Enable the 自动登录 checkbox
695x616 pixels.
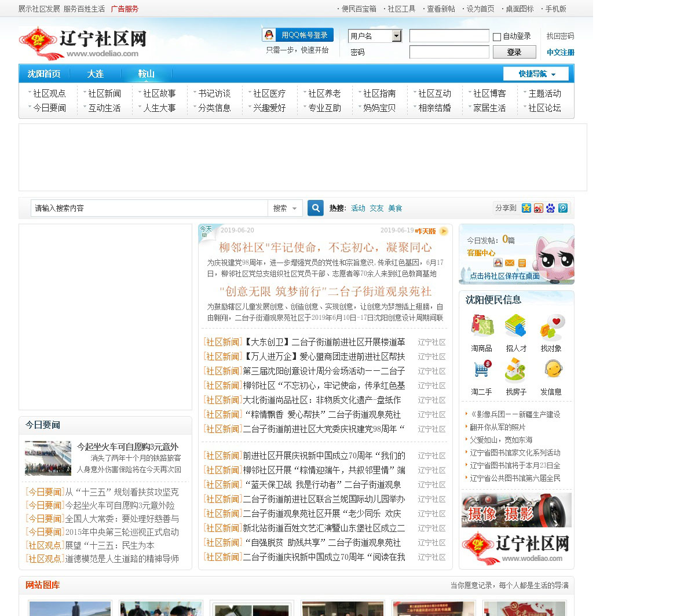(x=497, y=37)
